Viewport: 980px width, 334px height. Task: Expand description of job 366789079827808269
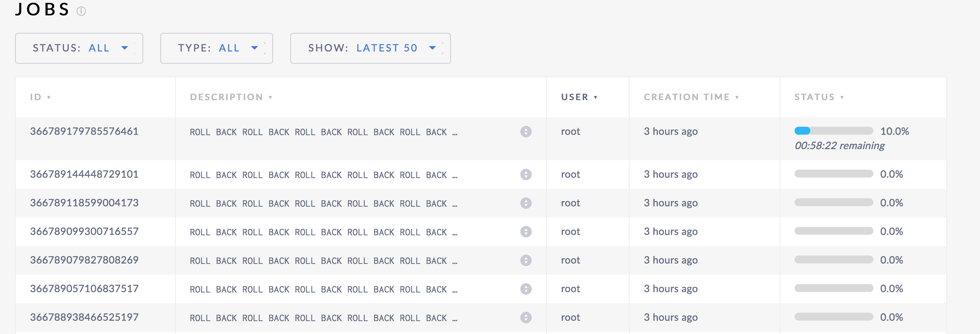[526, 261]
